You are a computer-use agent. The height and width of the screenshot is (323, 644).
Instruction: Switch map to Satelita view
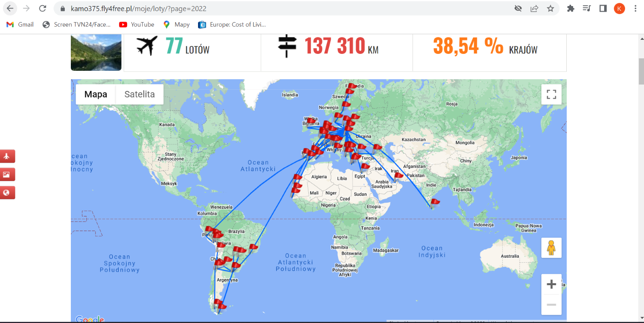(x=139, y=94)
